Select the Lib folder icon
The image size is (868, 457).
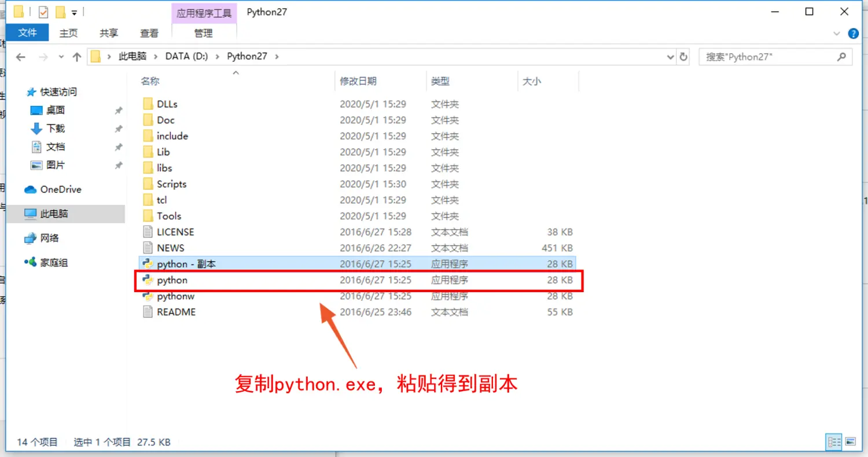coord(148,152)
